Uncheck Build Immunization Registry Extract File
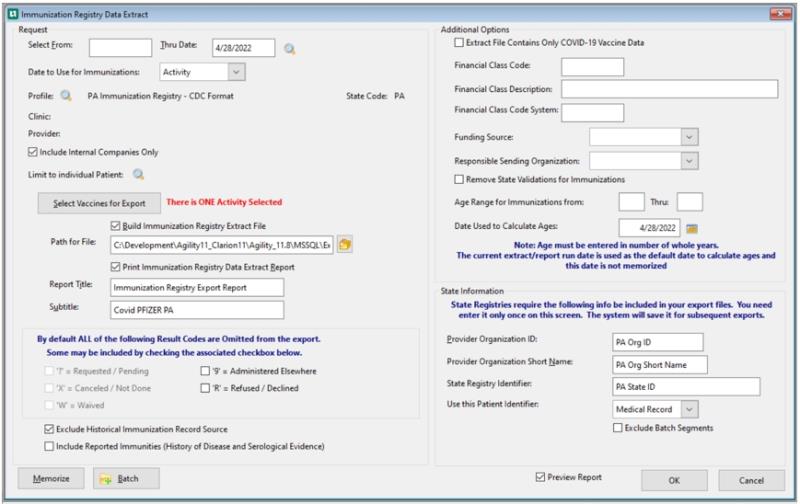This screenshot has height=504, width=800. (115, 225)
